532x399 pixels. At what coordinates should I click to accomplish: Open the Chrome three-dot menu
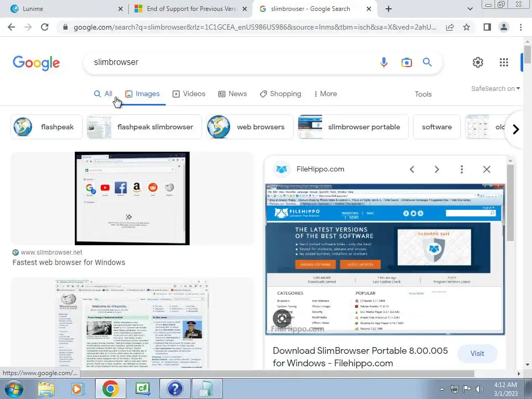(x=521, y=27)
